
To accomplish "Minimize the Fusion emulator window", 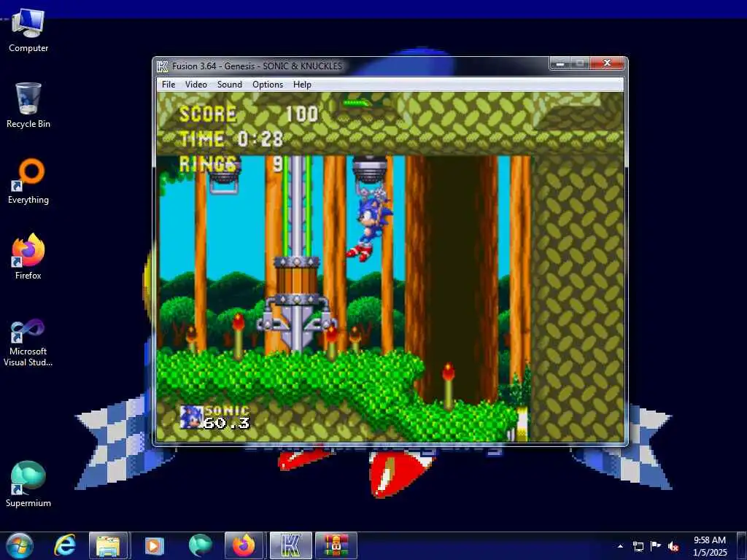I will click(560, 63).
